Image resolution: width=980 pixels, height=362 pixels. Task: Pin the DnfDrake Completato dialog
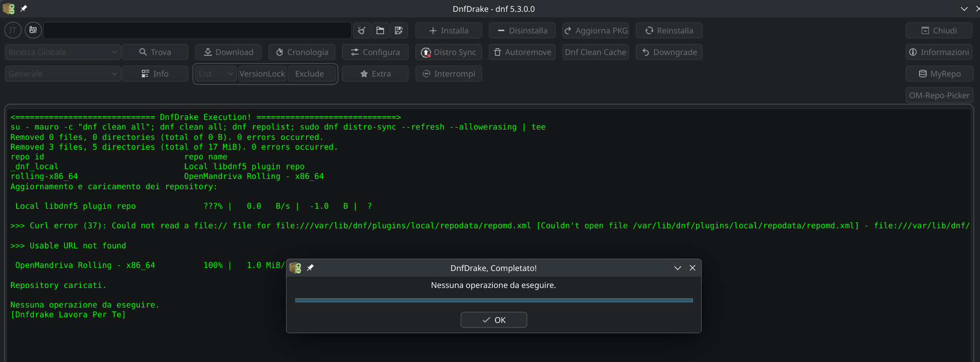tap(310, 268)
